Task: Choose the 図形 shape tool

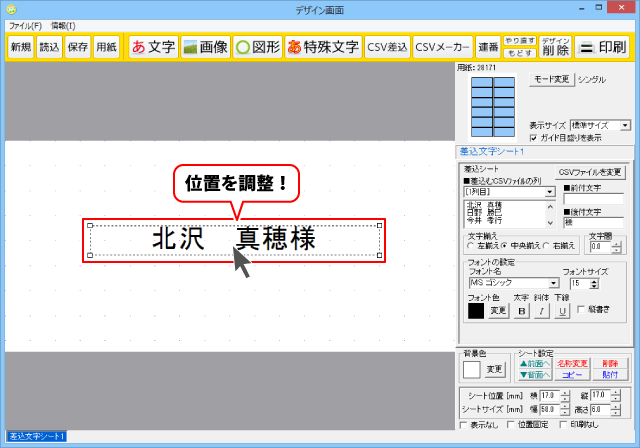Action: tap(256, 47)
